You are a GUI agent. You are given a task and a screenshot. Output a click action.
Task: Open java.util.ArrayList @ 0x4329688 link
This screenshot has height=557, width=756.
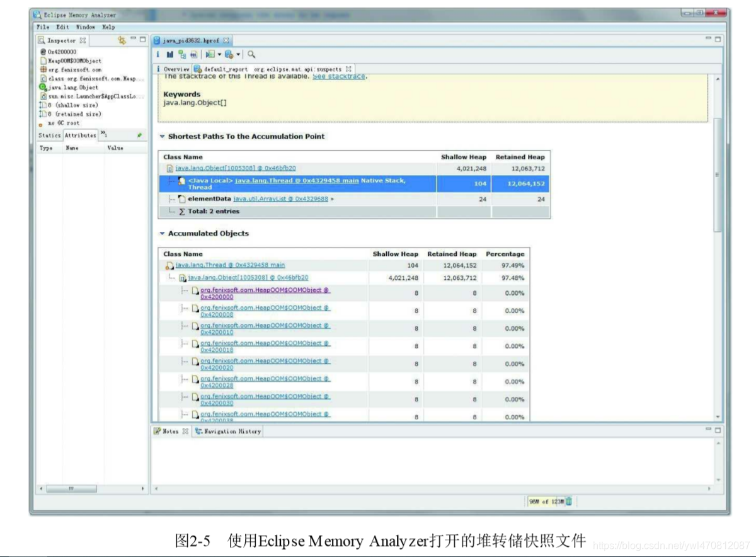(280, 198)
